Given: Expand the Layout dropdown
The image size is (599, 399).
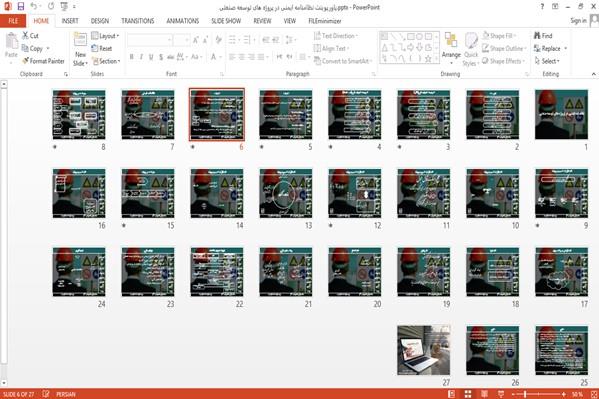Looking at the screenshot, I should [105, 36].
